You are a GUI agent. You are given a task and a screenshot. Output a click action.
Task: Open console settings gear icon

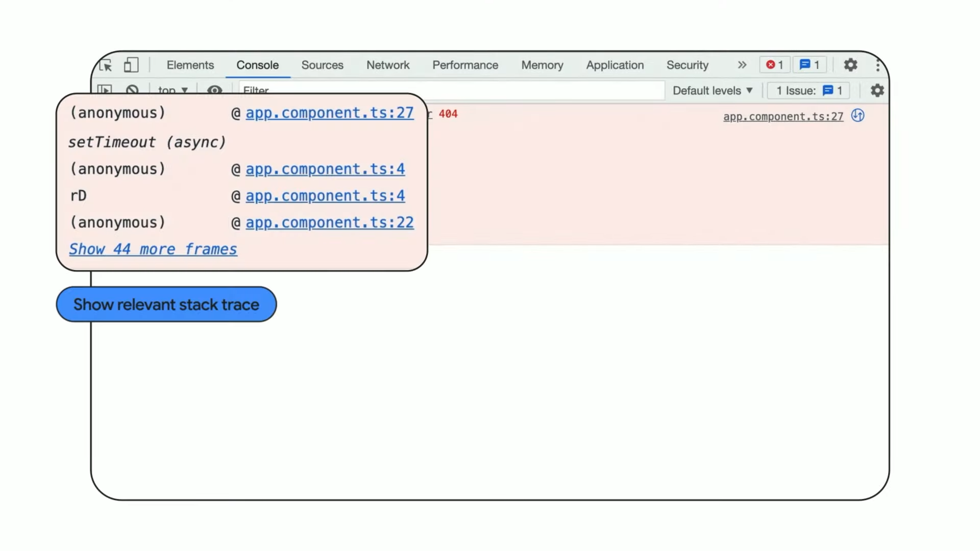pos(877,90)
